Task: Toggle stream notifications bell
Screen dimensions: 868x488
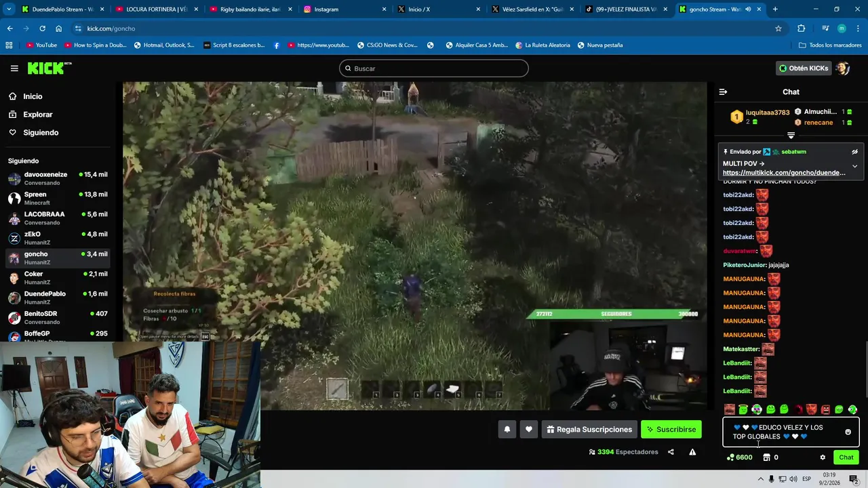Action: tap(507, 429)
